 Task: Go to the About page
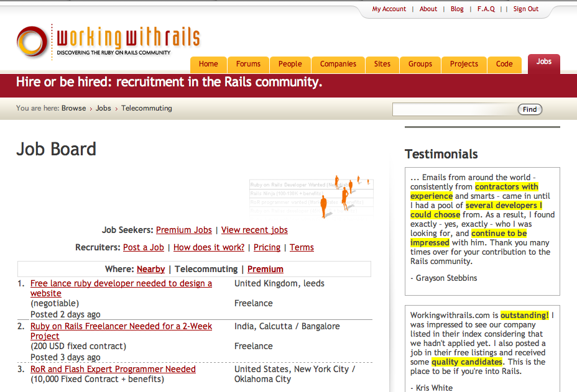pyautogui.click(x=428, y=9)
